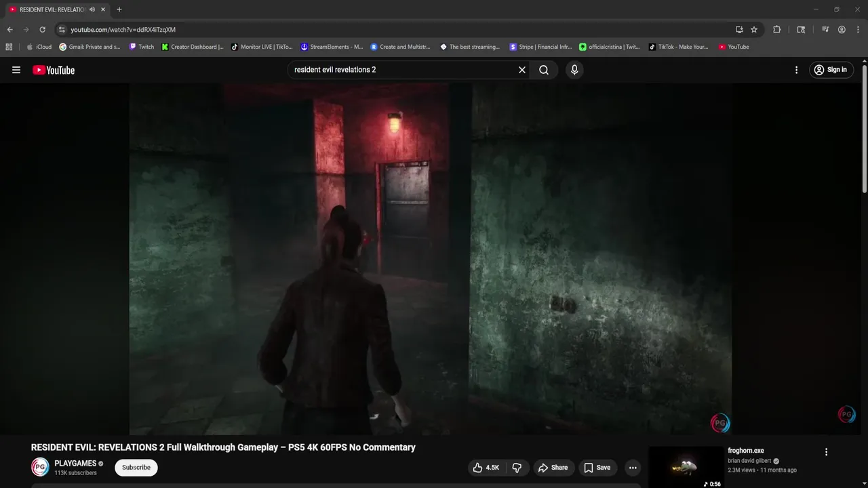Open Monitor LIVE TikTok bookmark
Image resolution: width=868 pixels, height=488 pixels.
[x=262, y=47]
